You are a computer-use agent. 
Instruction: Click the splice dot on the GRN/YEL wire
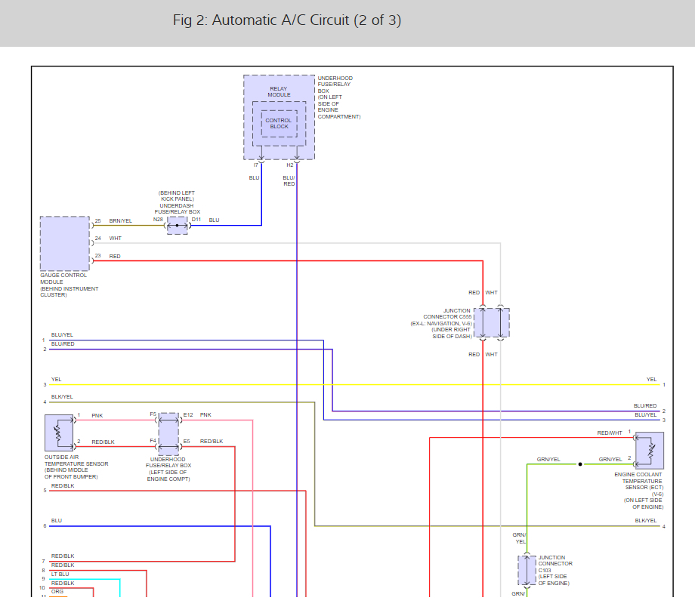(x=580, y=464)
